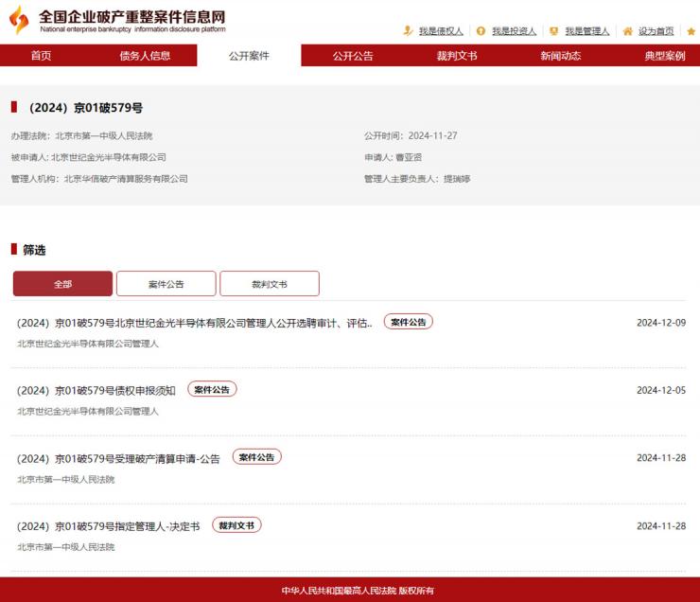Click the administrator icon in header

click(x=553, y=31)
